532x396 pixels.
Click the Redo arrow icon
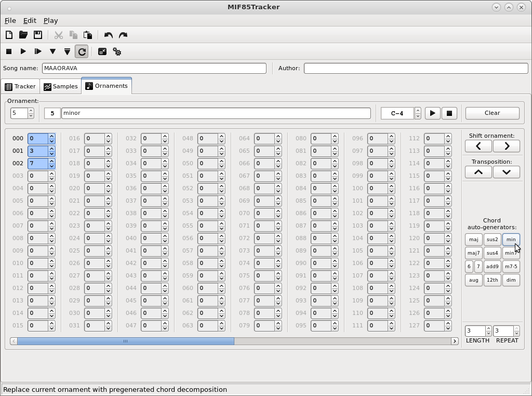(x=123, y=35)
